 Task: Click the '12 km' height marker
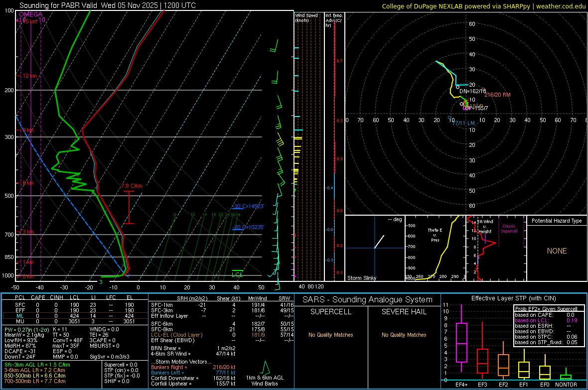pos(29,76)
